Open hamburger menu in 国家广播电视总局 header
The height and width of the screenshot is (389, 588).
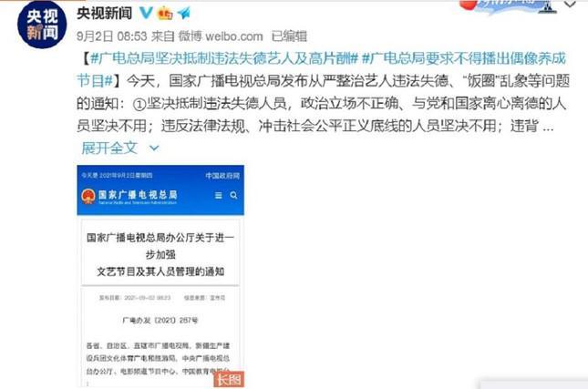coord(218,195)
